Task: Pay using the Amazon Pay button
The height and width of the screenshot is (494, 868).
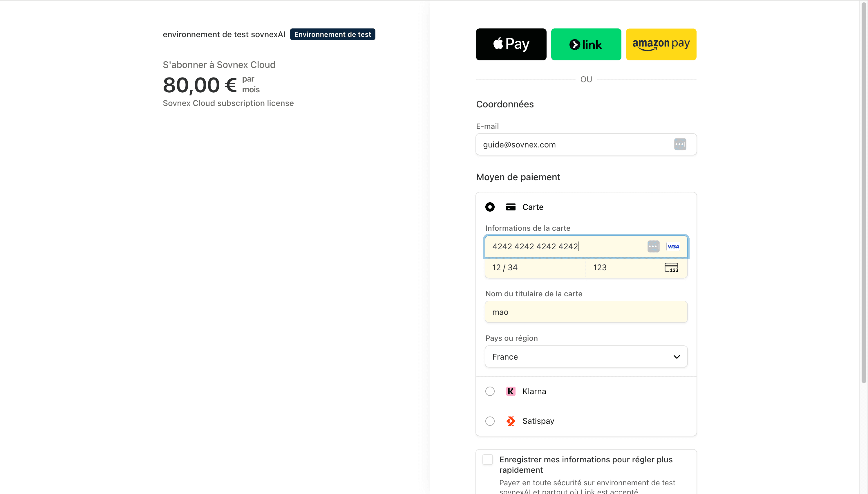Action: coord(661,44)
